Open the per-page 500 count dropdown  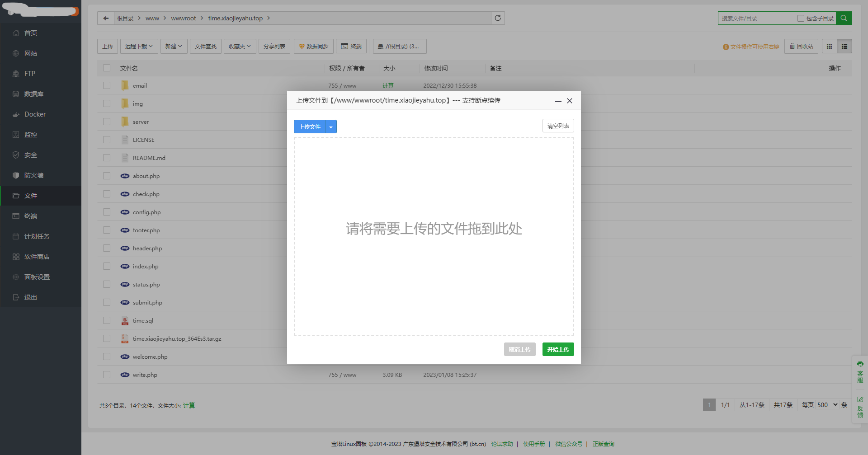827,405
